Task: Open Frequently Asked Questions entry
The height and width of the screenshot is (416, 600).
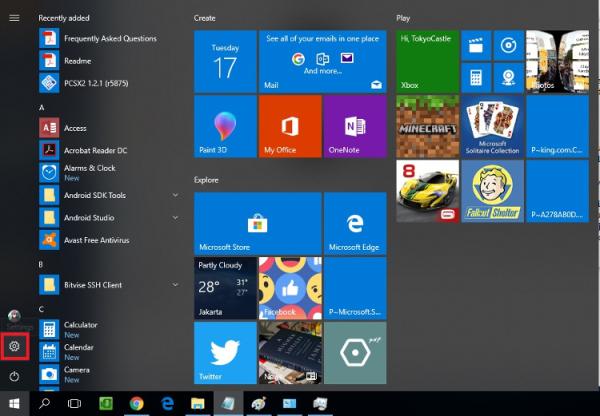Action: (110, 39)
